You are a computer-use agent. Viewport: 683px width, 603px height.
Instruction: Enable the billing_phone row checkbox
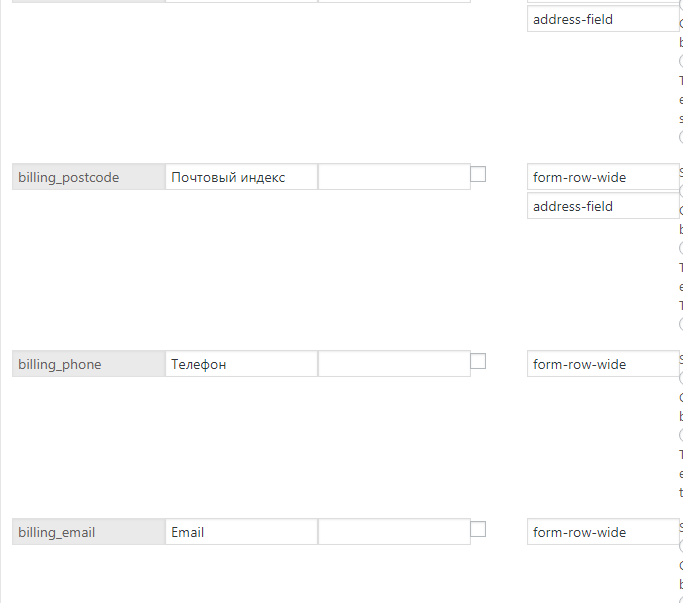click(x=478, y=361)
